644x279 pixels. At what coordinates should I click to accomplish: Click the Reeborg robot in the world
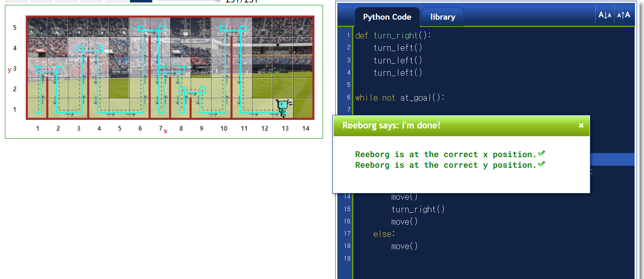tap(282, 108)
